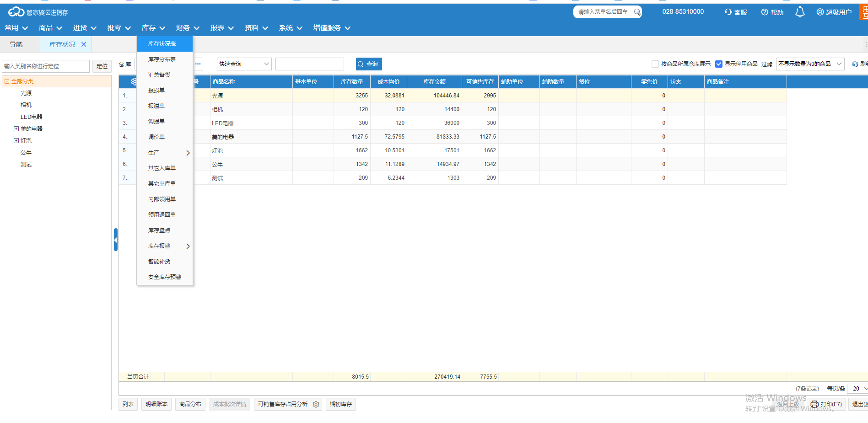Choose 库存盘点 menu entry

tap(165, 230)
